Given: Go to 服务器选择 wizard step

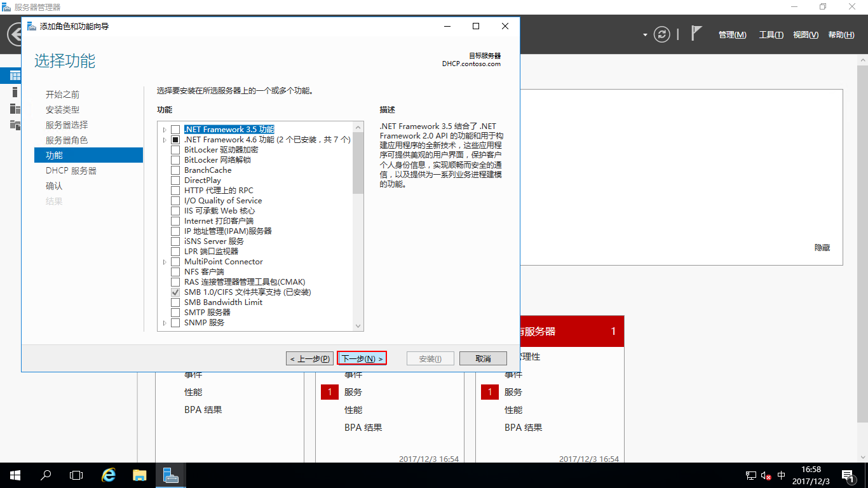Looking at the screenshot, I should click(x=67, y=125).
